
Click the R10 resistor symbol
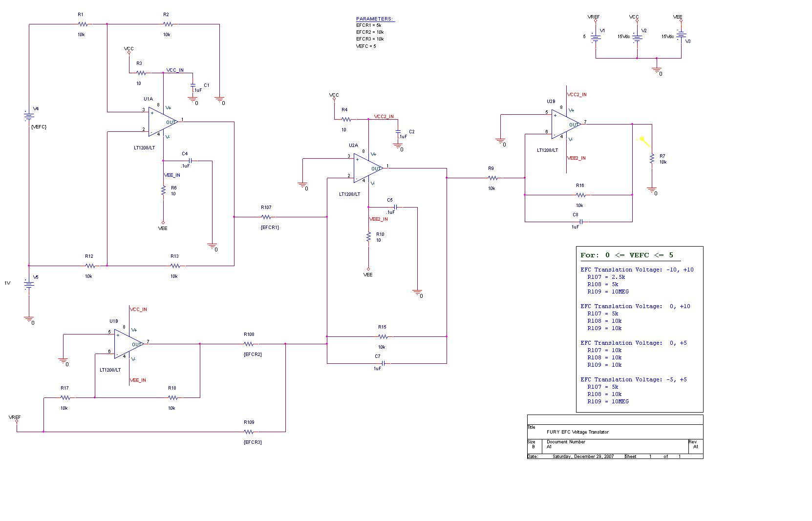pyautogui.click(x=368, y=237)
